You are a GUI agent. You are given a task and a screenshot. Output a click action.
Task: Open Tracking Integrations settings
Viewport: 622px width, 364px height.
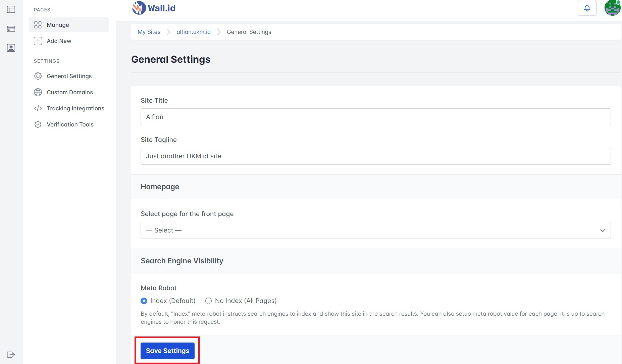coord(75,108)
